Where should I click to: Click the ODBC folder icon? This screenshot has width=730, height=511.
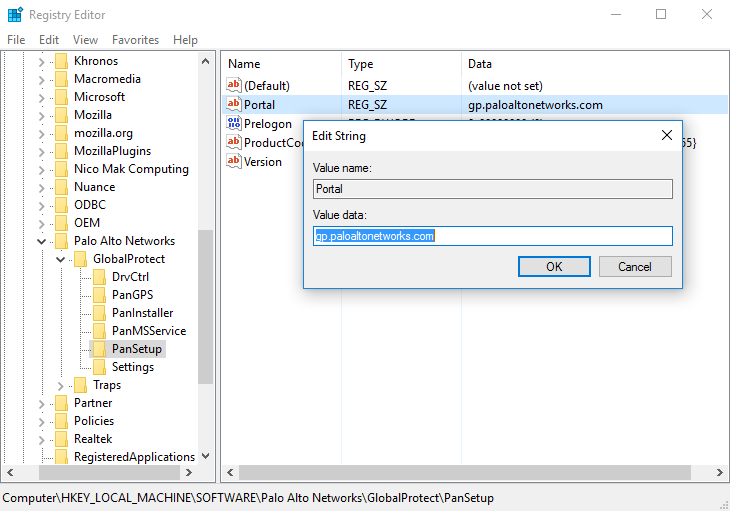pos(61,205)
